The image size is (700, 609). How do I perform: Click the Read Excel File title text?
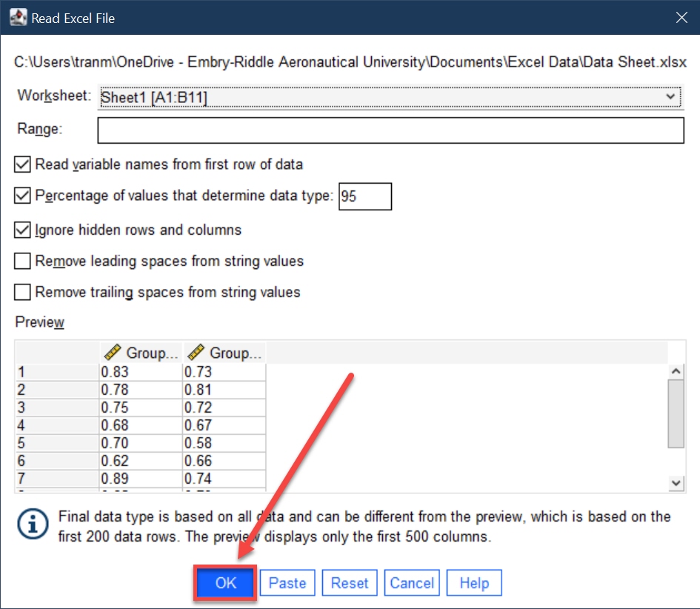click(x=73, y=19)
